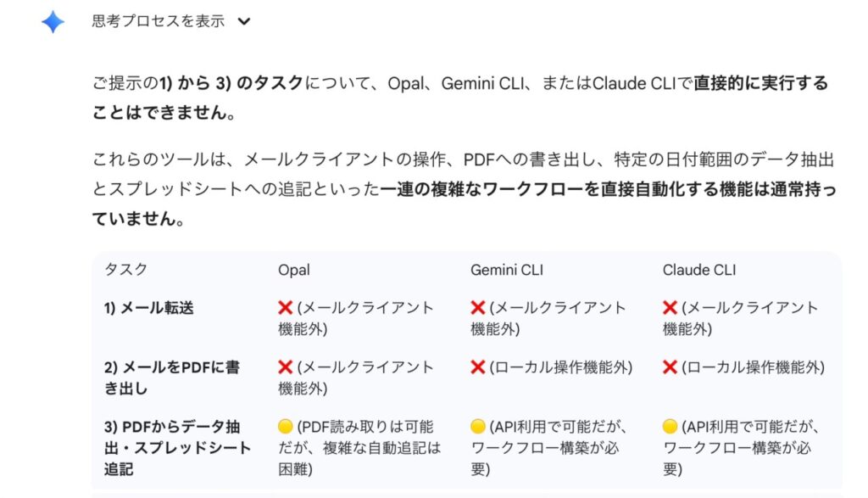Click the red X in Opal's メール転送 cell

[x=286, y=308]
